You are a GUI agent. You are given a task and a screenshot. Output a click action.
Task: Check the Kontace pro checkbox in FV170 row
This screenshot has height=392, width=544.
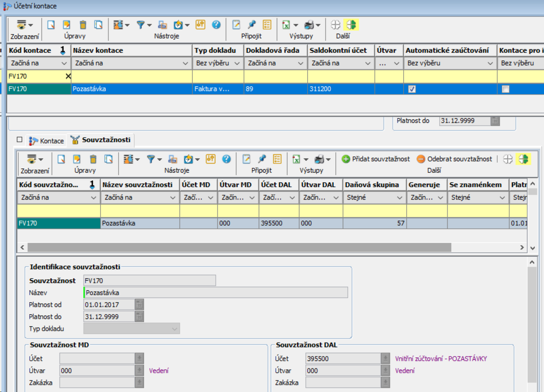click(505, 89)
